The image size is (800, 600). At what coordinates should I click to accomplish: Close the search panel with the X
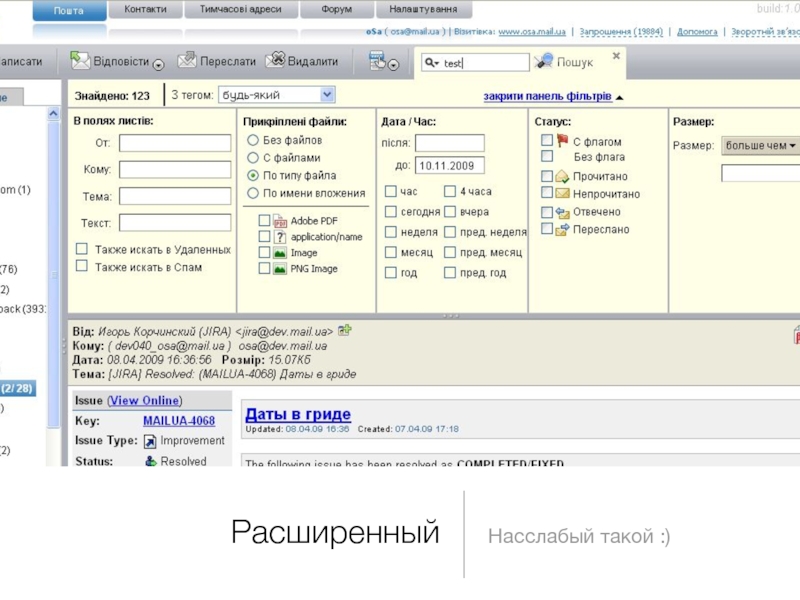click(616, 56)
